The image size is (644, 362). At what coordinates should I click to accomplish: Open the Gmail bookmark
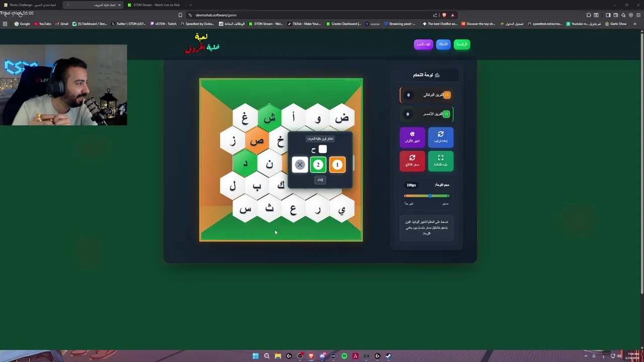click(62, 24)
